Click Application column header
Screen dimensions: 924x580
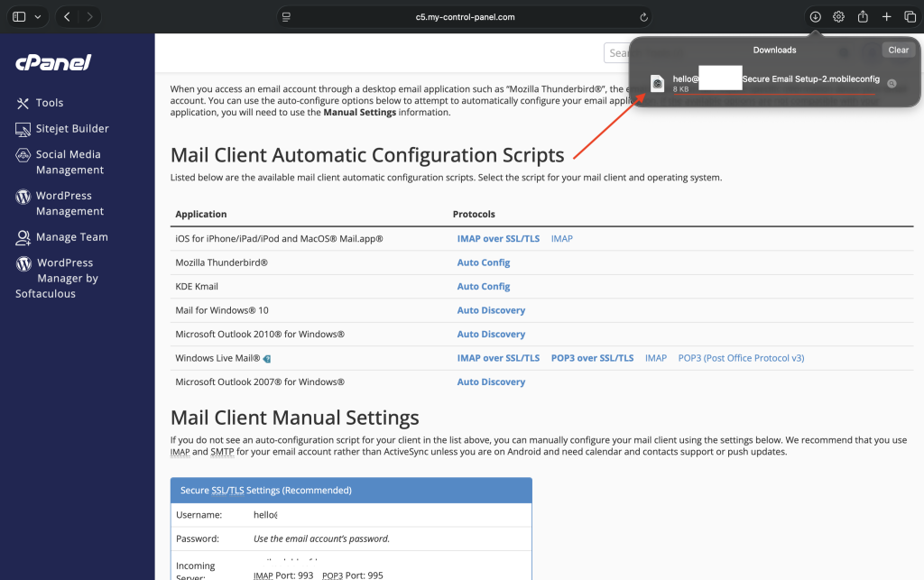[201, 215]
